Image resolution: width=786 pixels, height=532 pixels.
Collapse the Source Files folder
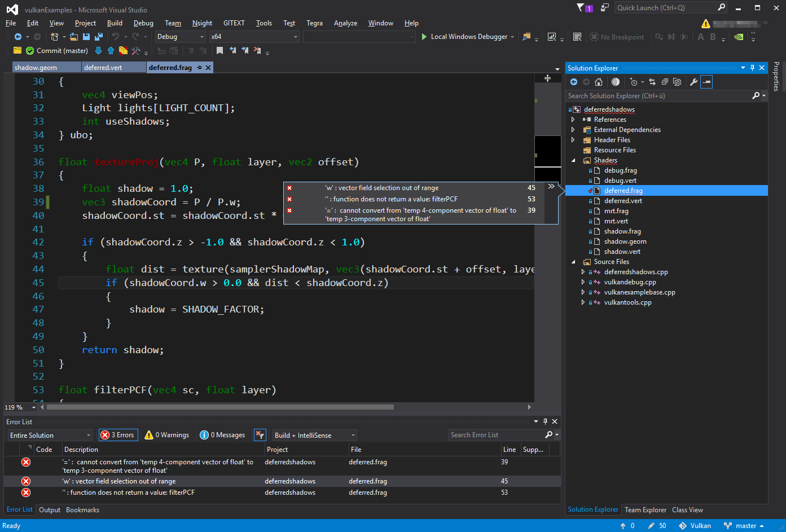573,262
